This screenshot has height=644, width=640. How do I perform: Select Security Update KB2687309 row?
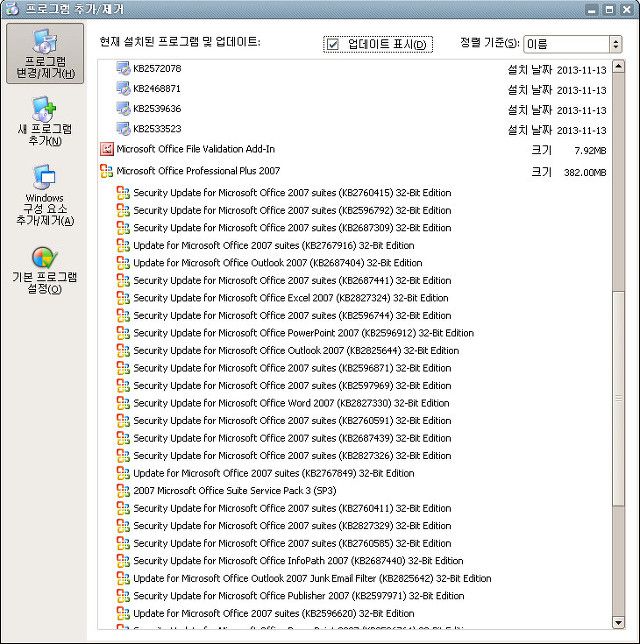coord(292,228)
